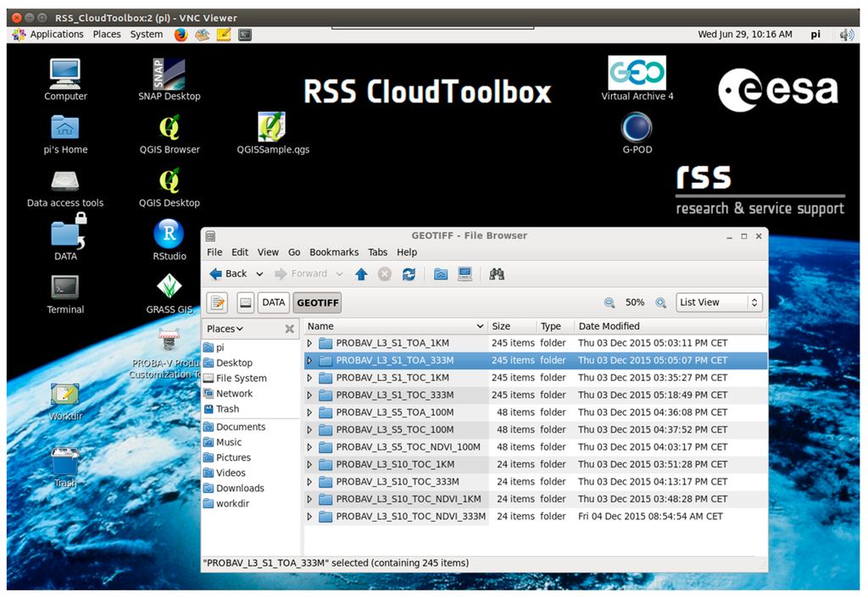This screenshot has height=598, width=868.
Task: Open the Back history dropdown arrow
Action: point(259,274)
